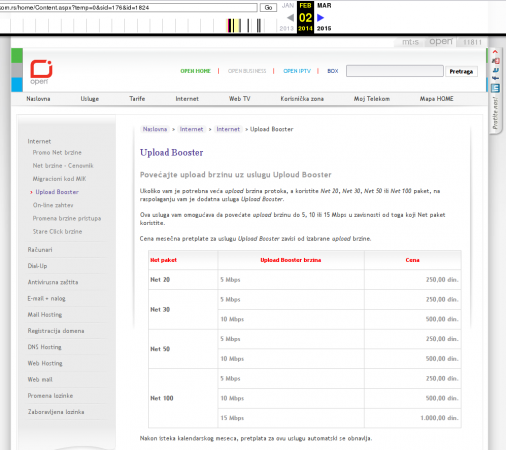
Task: Open Korisnička zona in main menu
Action: [x=302, y=99]
